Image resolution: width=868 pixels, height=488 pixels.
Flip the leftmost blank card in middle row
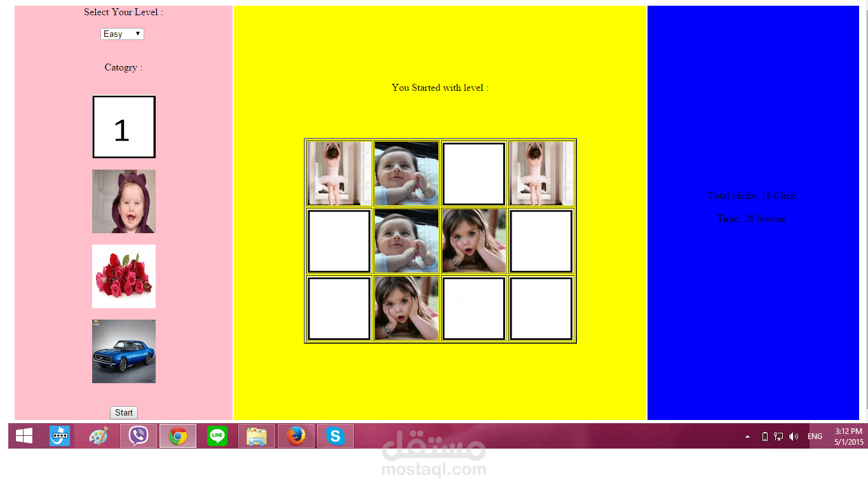[x=339, y=241]
